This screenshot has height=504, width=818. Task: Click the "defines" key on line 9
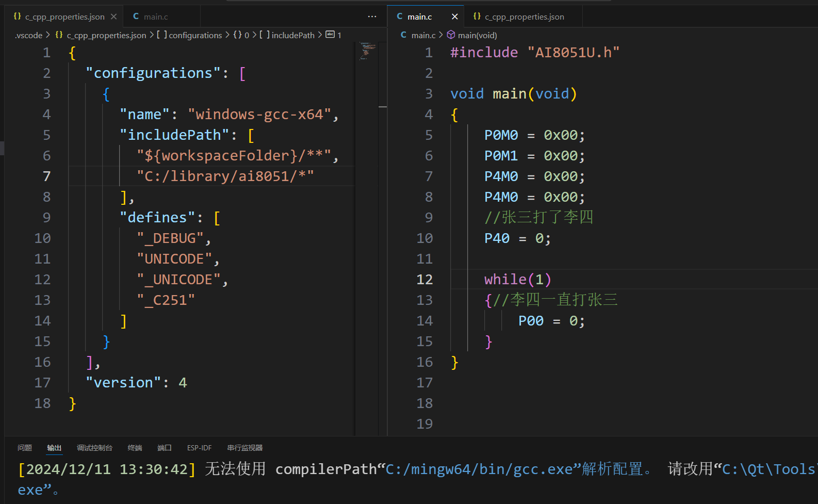157,218
